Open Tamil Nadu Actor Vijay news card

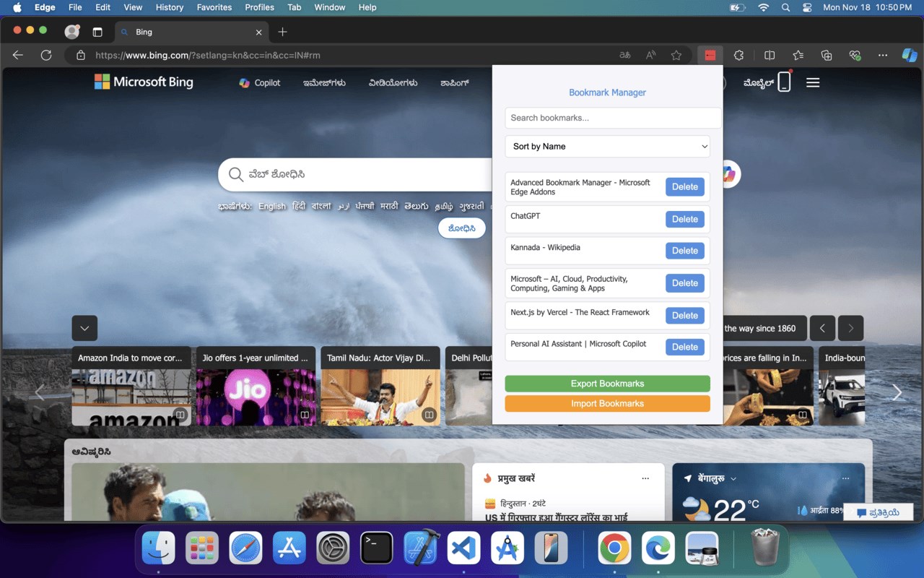pos(380,386)
